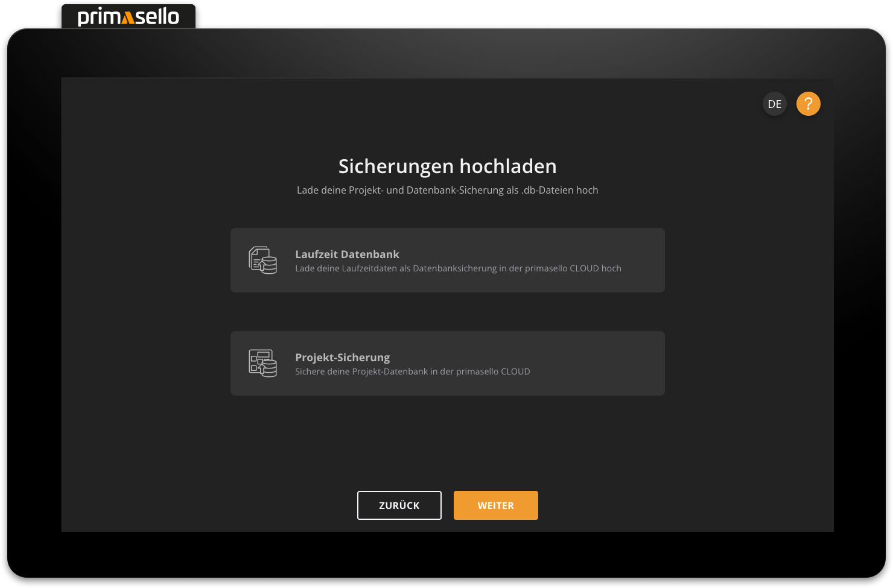Switch interface language using the DE toggle
The height and width of the screenshot is (588, 893).
pos(774,104)
